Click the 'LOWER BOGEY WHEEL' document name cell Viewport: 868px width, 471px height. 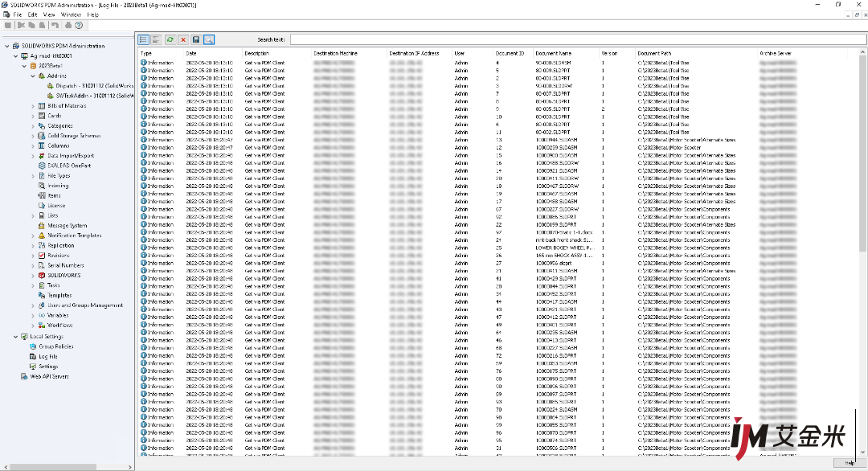coord(563,248)
